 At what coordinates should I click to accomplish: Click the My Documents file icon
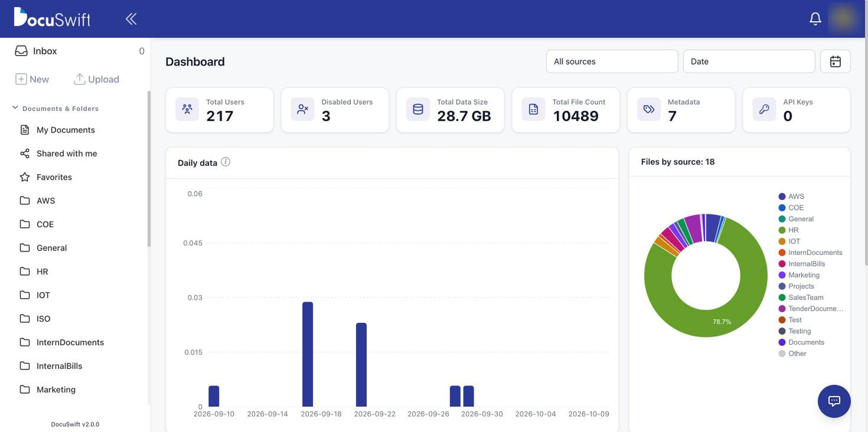(x=25, y=130)
